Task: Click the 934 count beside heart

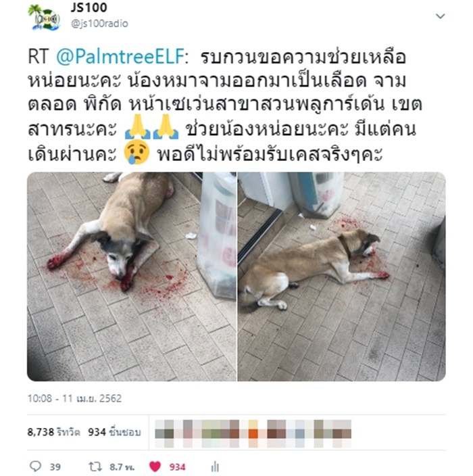Action: (x=177, y=467)
